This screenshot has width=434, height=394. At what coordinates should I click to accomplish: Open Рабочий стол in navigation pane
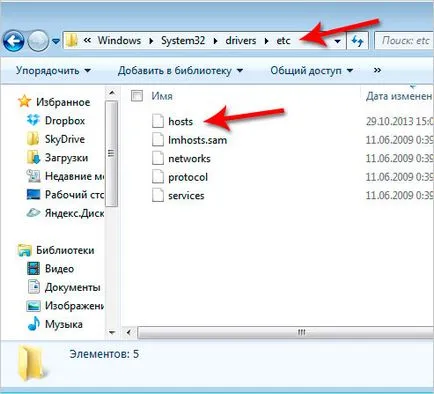tap(74, 195)
